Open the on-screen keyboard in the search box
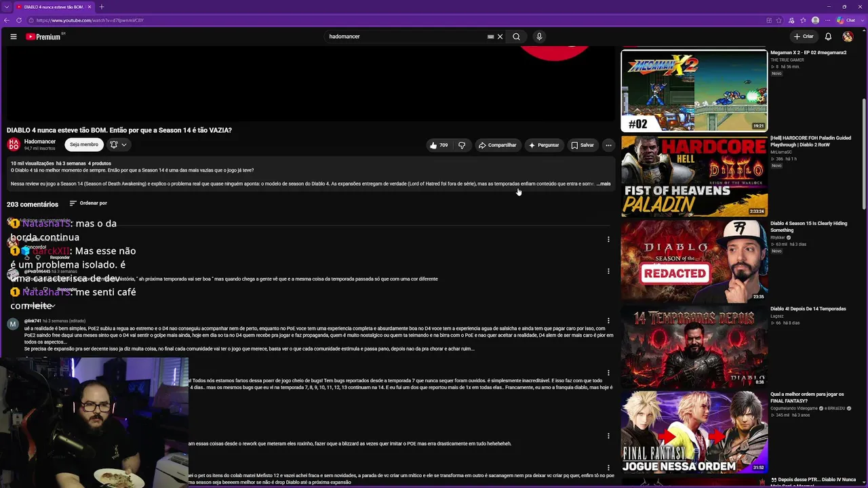This screenshot has width=868, height=488. [490, 37]
